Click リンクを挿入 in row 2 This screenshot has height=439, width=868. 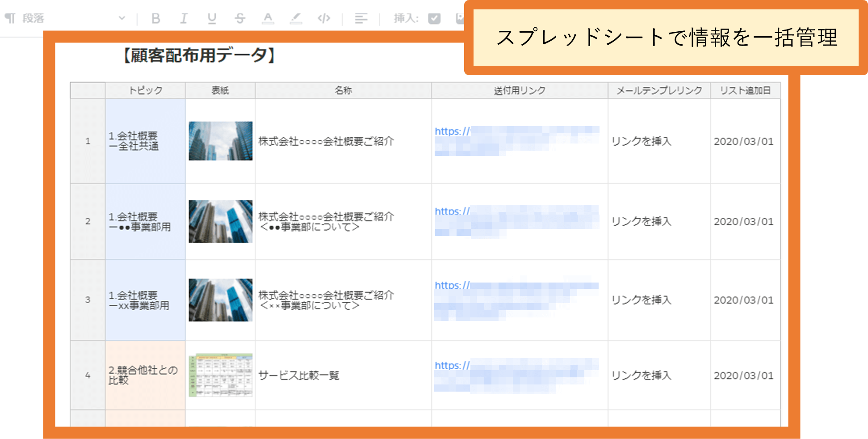642,221
